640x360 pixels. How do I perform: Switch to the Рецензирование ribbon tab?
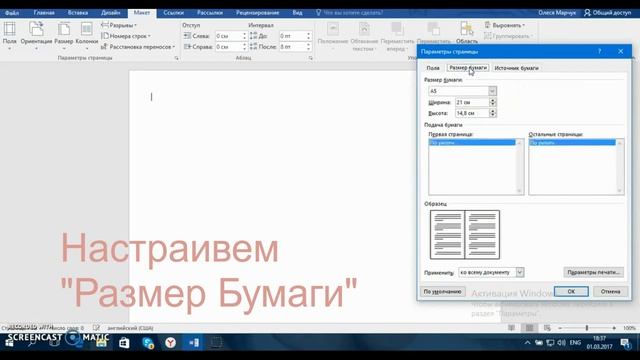(258, 13)
